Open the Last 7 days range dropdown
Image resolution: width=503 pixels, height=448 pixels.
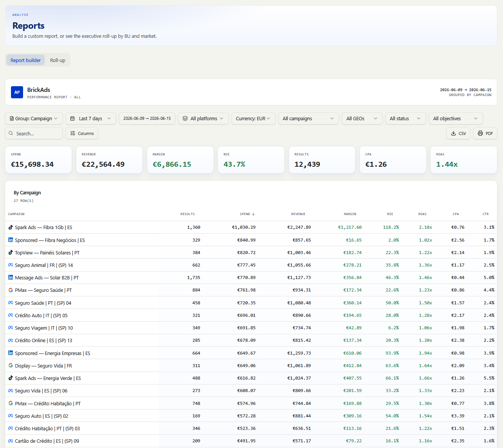[x=90, y=118]
